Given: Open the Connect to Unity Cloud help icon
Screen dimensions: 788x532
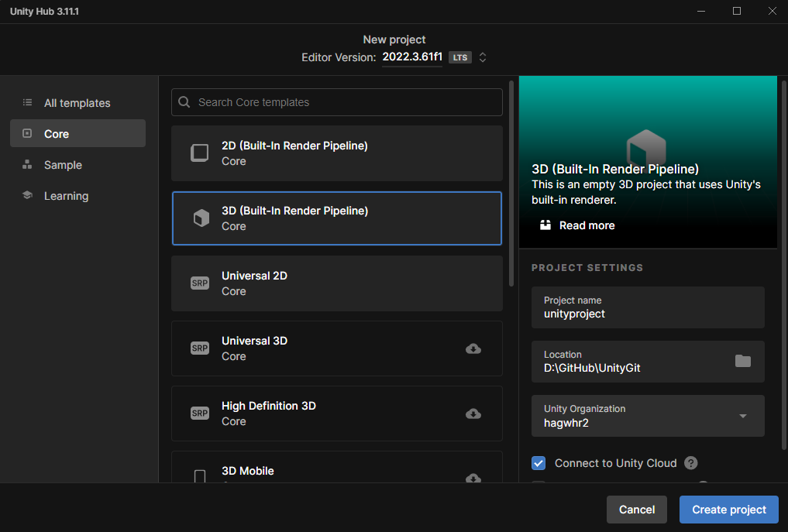Looking at the screenshot, I should coord(691,462).
